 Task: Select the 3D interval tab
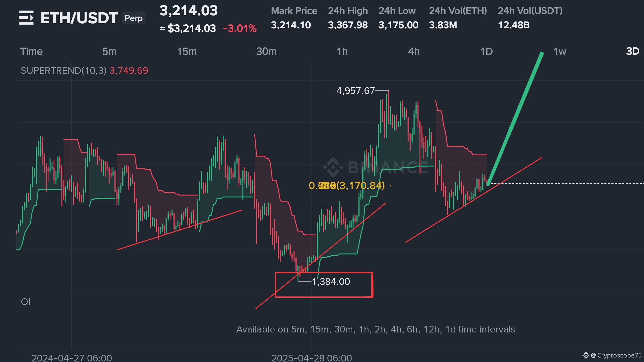pyautogui.click(x=633, y=51)
